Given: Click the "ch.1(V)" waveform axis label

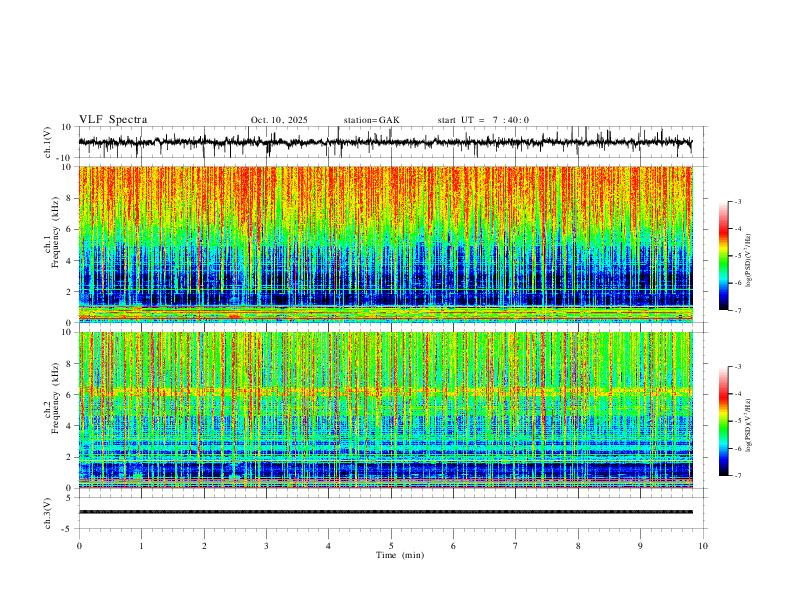Looking at the screenshot, I should pyautogui.click(x=48, y=142).
